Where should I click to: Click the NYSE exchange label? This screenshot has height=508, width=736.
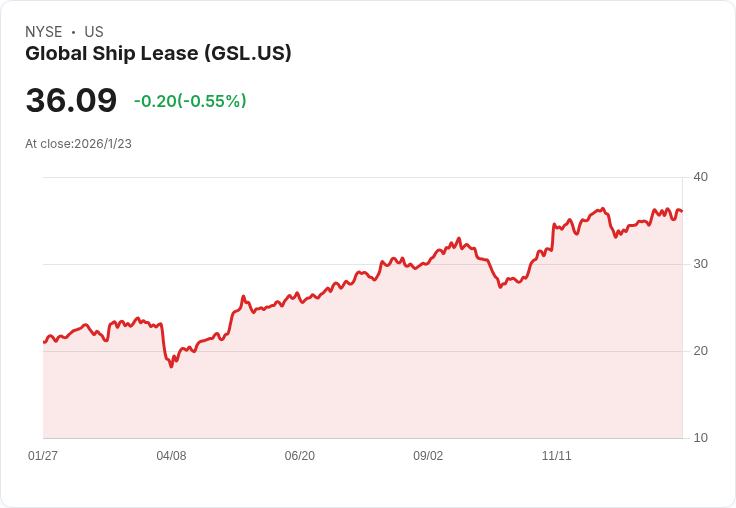44,32
